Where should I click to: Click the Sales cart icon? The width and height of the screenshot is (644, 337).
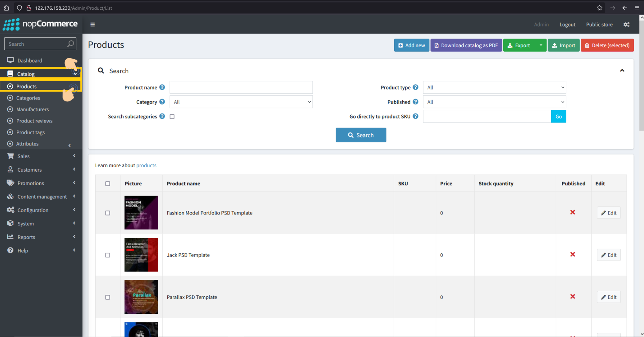[x=11, y=156]
